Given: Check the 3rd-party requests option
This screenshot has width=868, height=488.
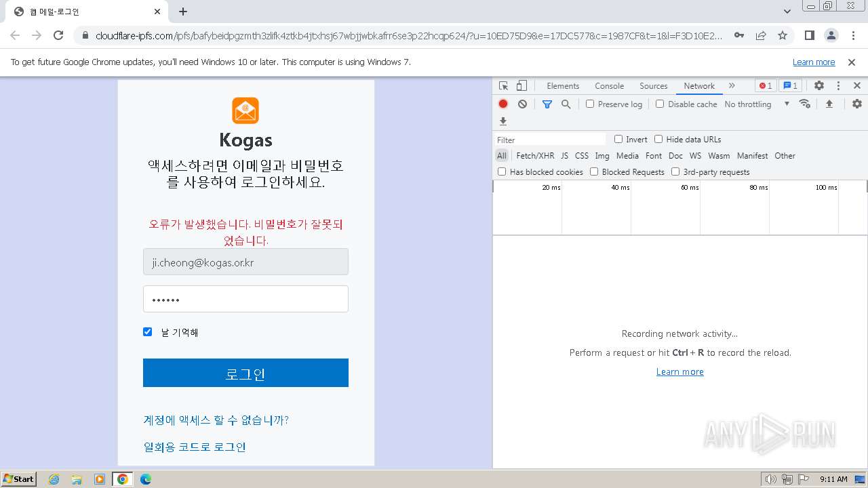Looking at the screenshot, I should tap(675, 171).
